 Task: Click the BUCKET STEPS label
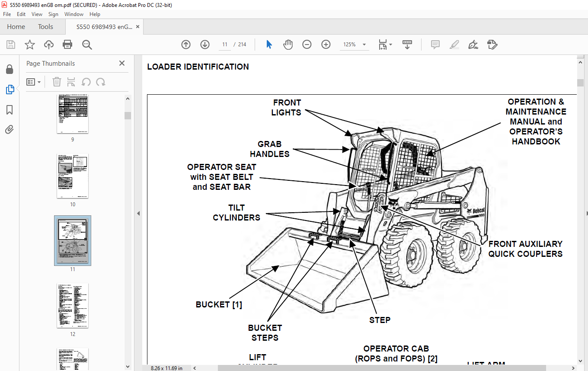pyautogui.click(x=265, y=333)
